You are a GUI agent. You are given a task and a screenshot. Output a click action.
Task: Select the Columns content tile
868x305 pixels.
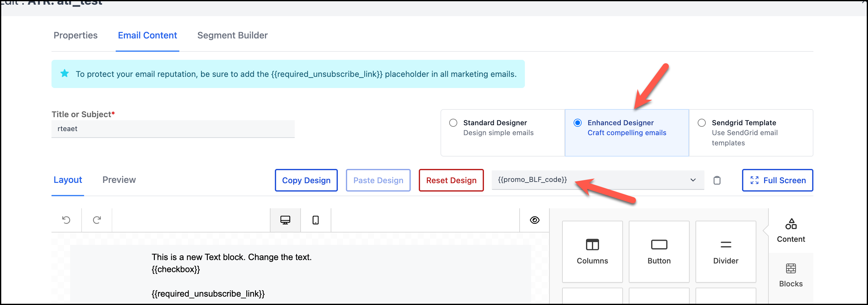tap(592, 251)
